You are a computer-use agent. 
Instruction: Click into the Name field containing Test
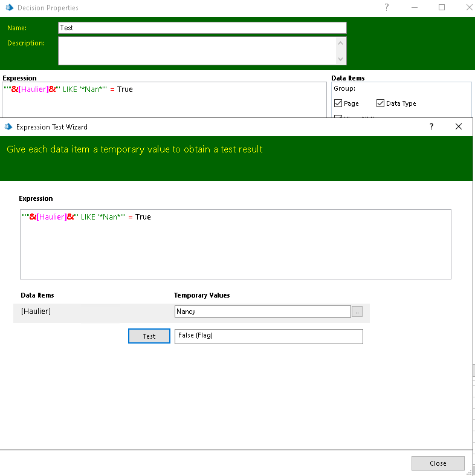(x=202, y=28)
